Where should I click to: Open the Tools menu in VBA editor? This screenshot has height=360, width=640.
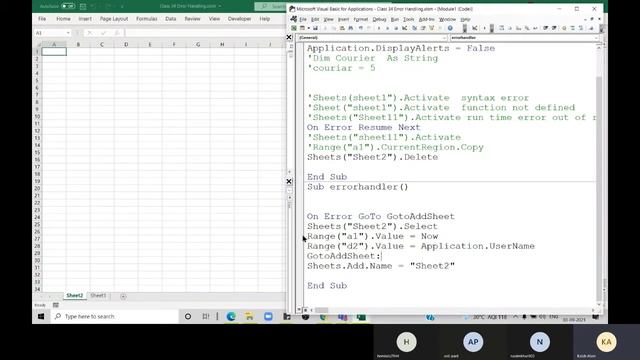(x=409, y=19)
